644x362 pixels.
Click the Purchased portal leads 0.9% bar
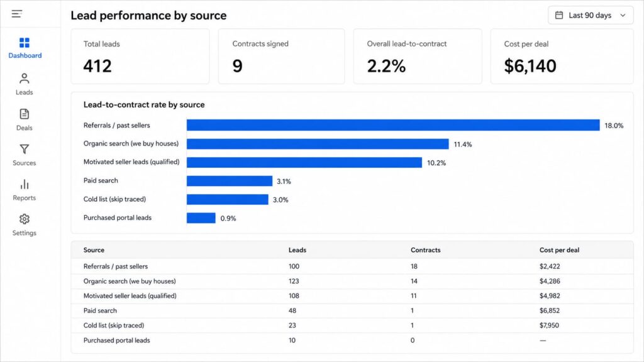[x=201, y=218]
